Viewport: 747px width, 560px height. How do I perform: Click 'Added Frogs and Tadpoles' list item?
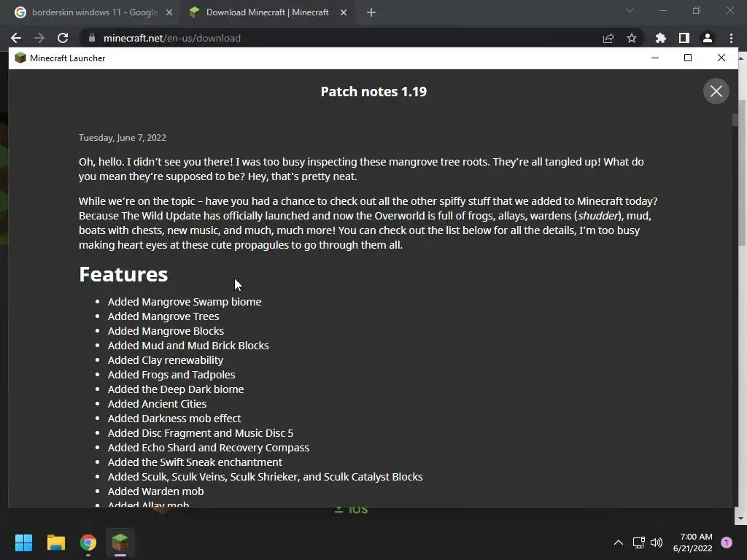click(171, 375)
